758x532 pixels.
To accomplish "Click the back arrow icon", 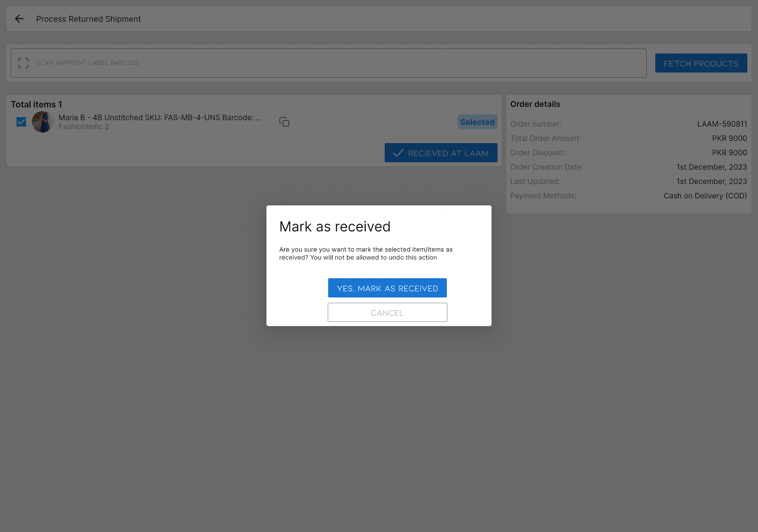I will coord(19,19).
